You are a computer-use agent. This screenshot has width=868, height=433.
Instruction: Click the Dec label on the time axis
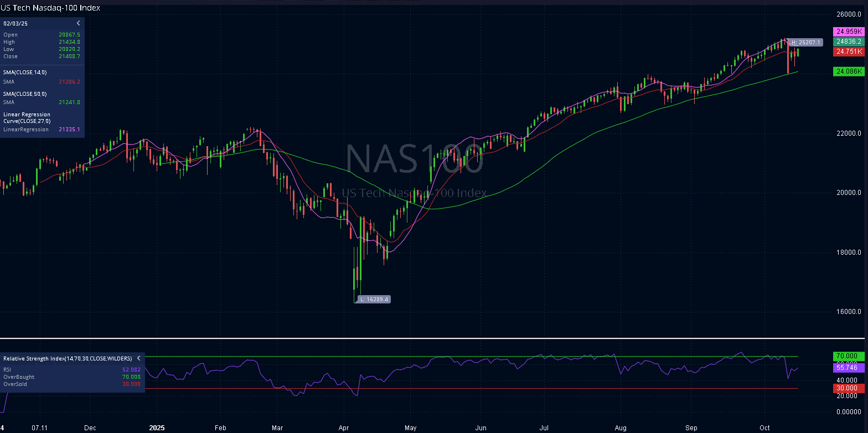pyautogui.click(x=90, y=427)
